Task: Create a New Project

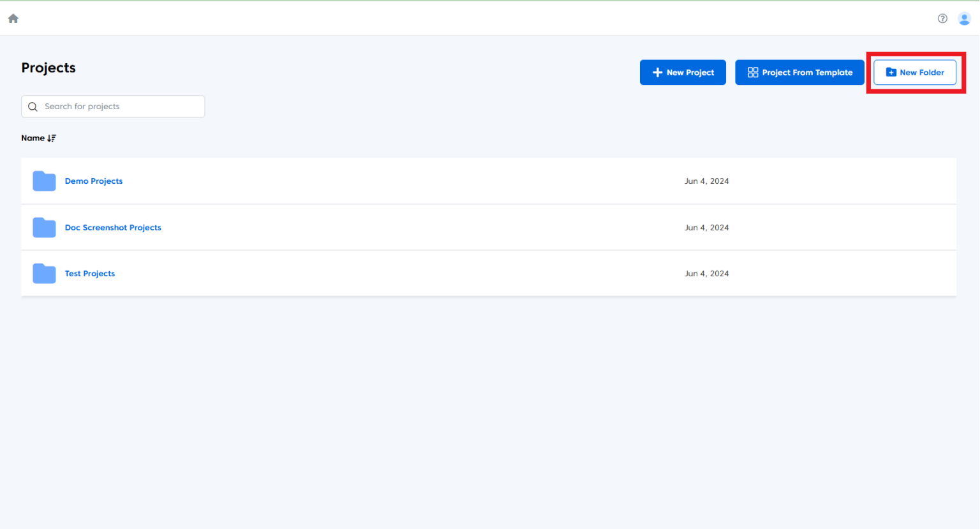Action: (x=683, y=73)
